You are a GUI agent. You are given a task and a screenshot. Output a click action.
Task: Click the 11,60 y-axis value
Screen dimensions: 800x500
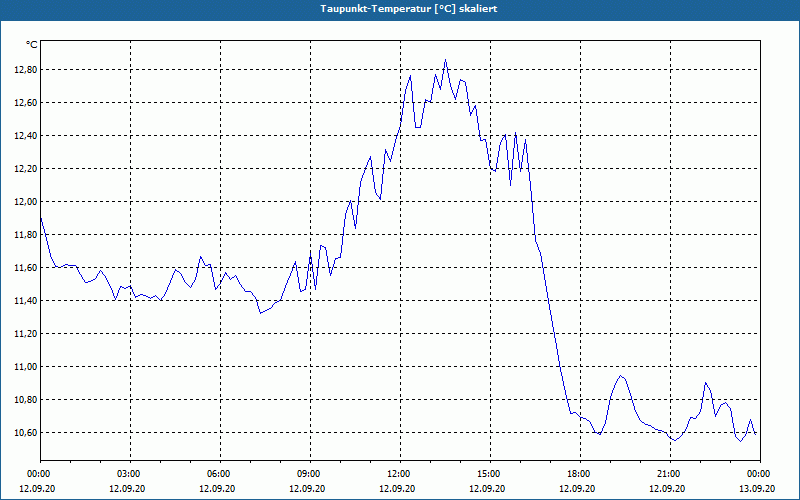[x=26, y=268]
